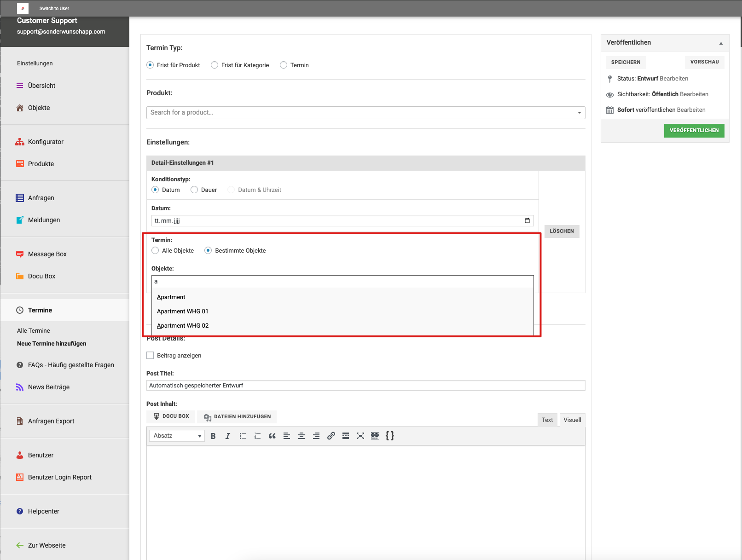The image size is (742, 560).
Task: Open the product search dropdown
Action: (x=365, y=112)
